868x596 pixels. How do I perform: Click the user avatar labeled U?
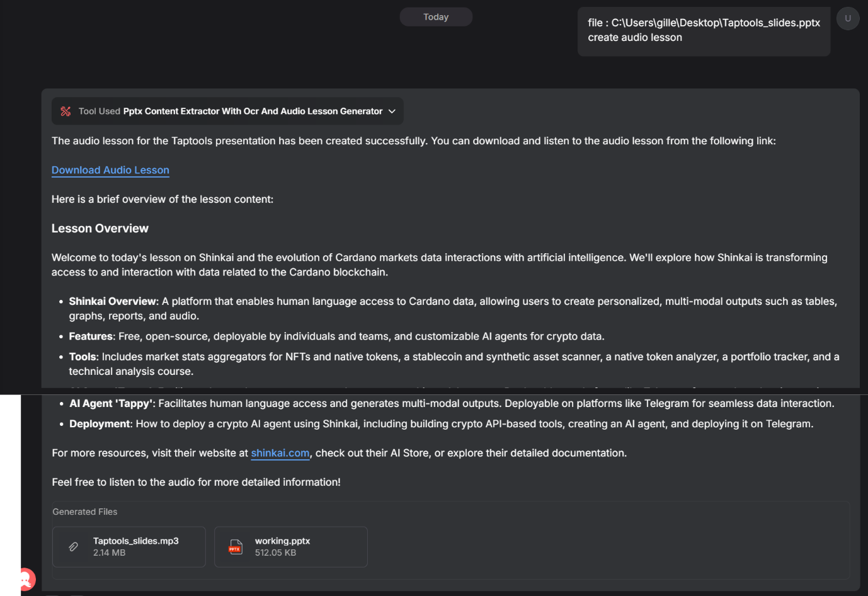[847, 18]
